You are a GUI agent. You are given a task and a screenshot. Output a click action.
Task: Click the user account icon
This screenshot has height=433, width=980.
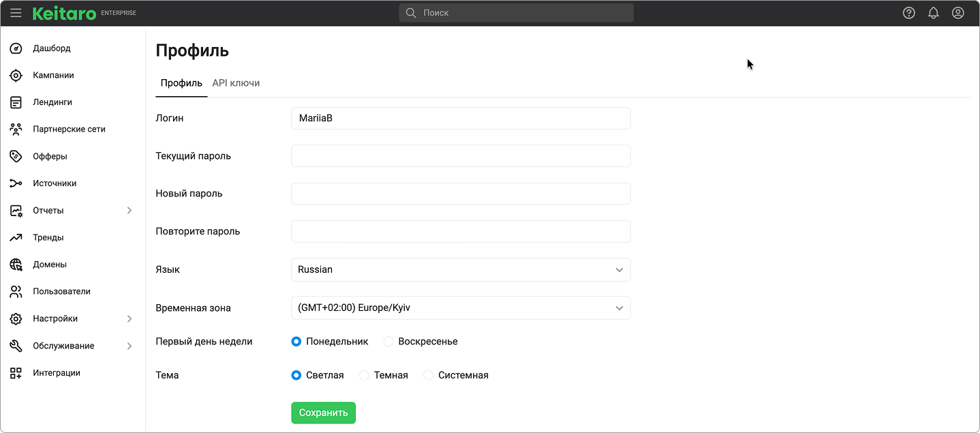point(958,13)
